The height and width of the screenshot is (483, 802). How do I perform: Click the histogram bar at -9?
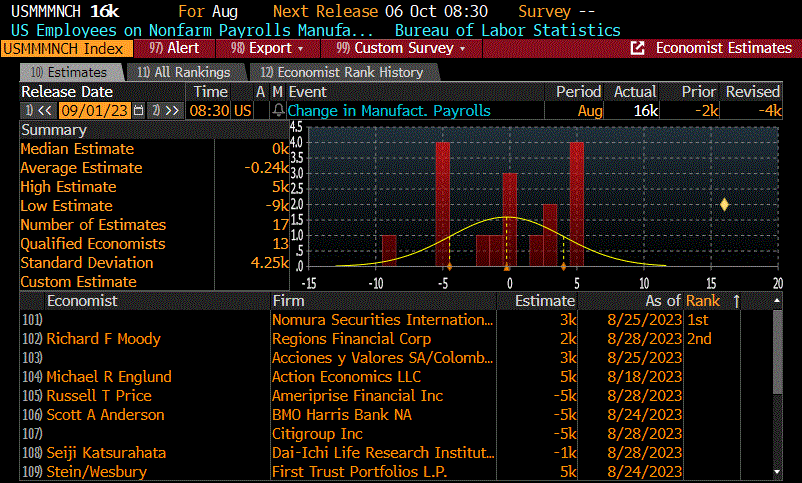coord(389,251)
